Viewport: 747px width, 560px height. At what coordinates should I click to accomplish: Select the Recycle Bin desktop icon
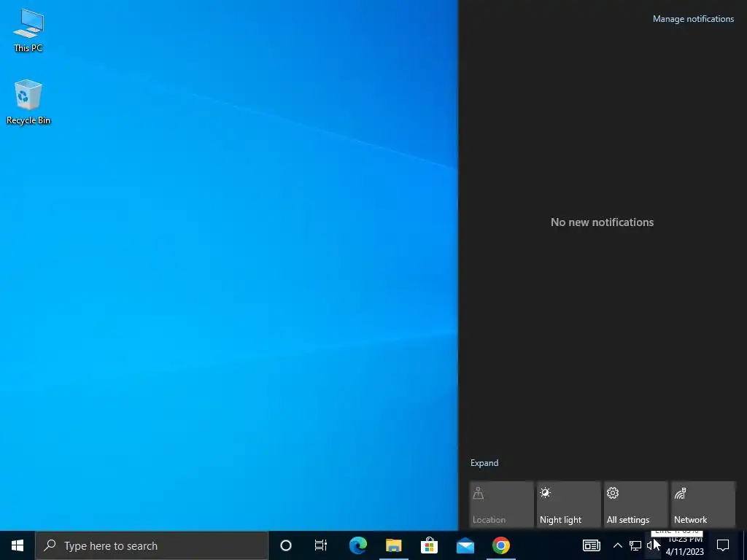click(28, 102)
